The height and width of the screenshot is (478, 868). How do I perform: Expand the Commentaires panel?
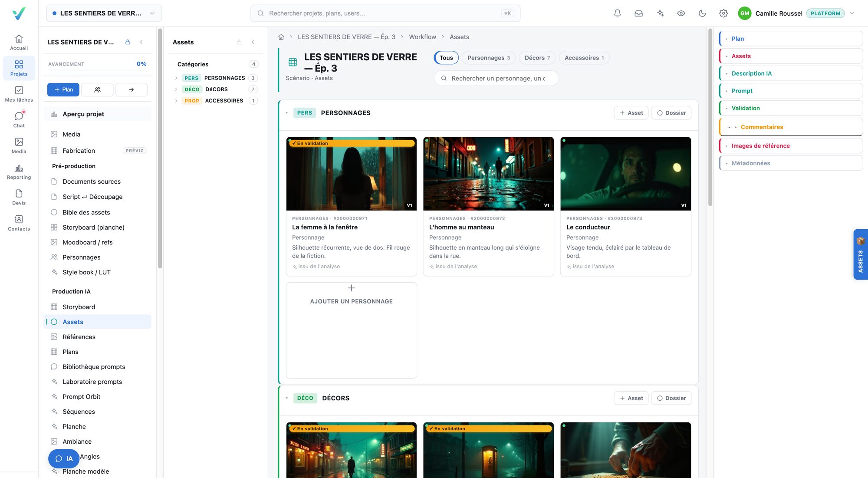[791, 127]
